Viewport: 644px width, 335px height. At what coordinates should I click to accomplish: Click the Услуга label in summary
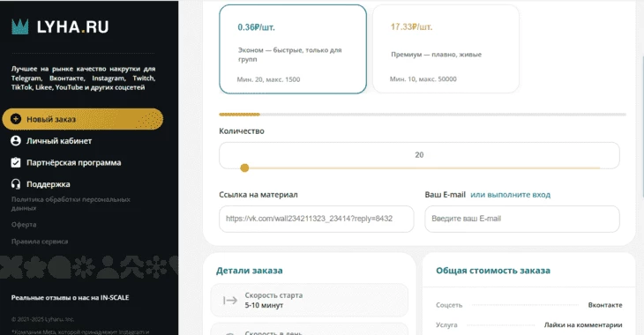(446, 324)
